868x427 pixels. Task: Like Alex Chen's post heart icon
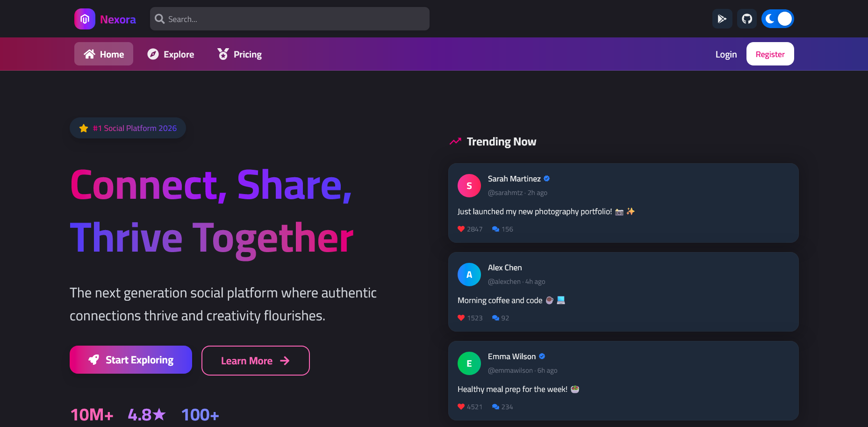pyautogui.click(x=461, y=318)
